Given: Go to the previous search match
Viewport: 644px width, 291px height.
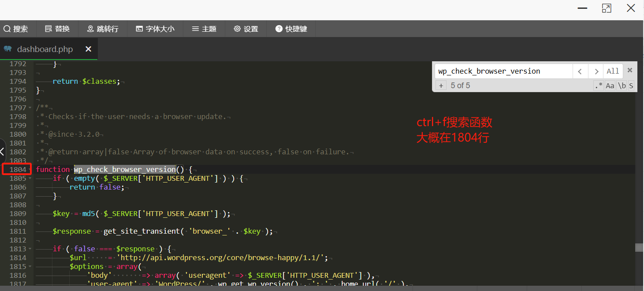Looking at the screenshot, I should tap(580, 71).
